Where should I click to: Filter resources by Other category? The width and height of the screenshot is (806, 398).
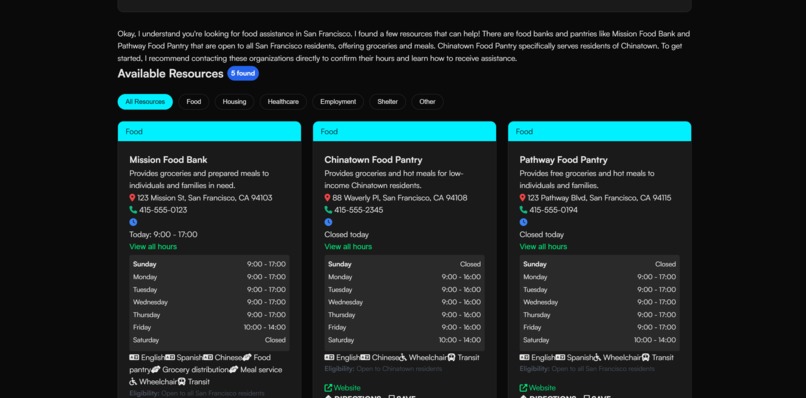[427, 102]
